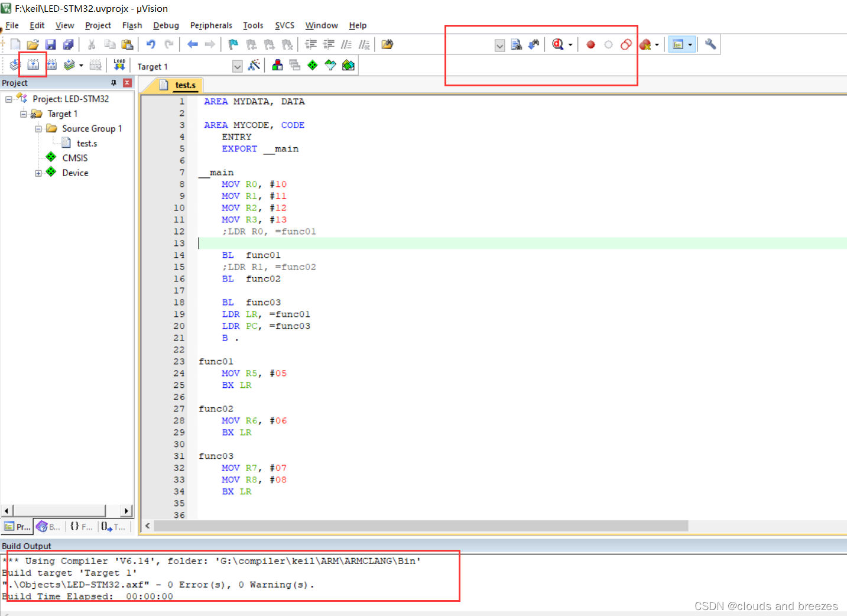The image size is (847, 616).
Task: Indent the selected lines
Action: tap(311, 44)
